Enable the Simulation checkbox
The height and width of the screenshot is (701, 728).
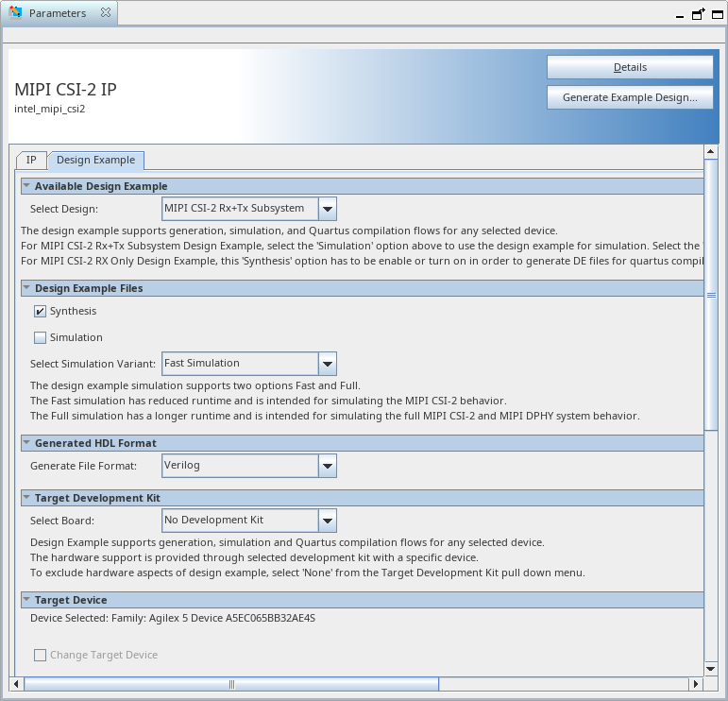pyautogui.click(x=40, y=337)
